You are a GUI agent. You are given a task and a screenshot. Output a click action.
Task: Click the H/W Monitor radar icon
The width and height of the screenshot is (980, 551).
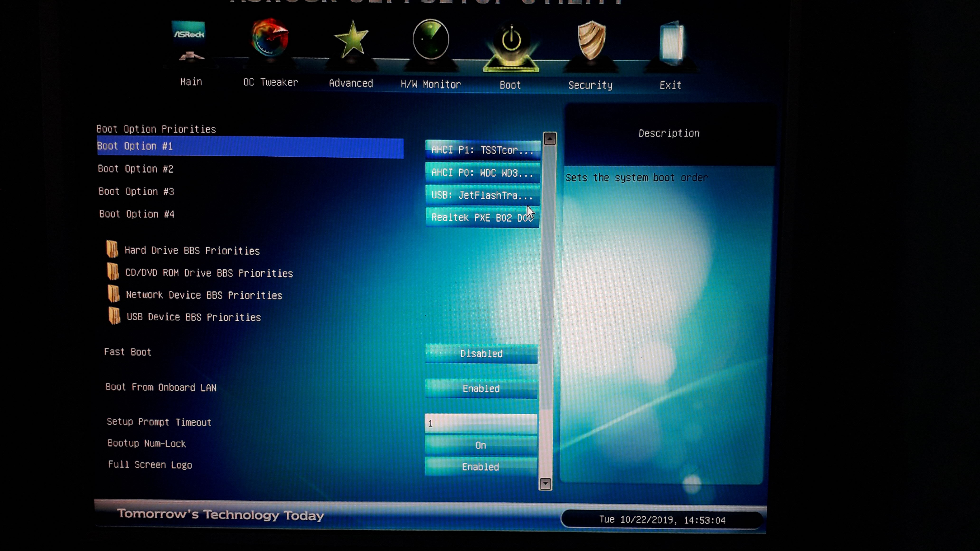point(431,40)
